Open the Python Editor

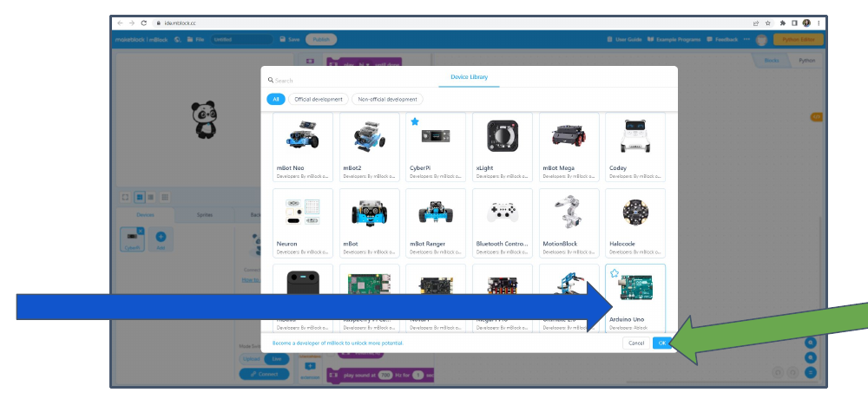[x=799, y=39]
